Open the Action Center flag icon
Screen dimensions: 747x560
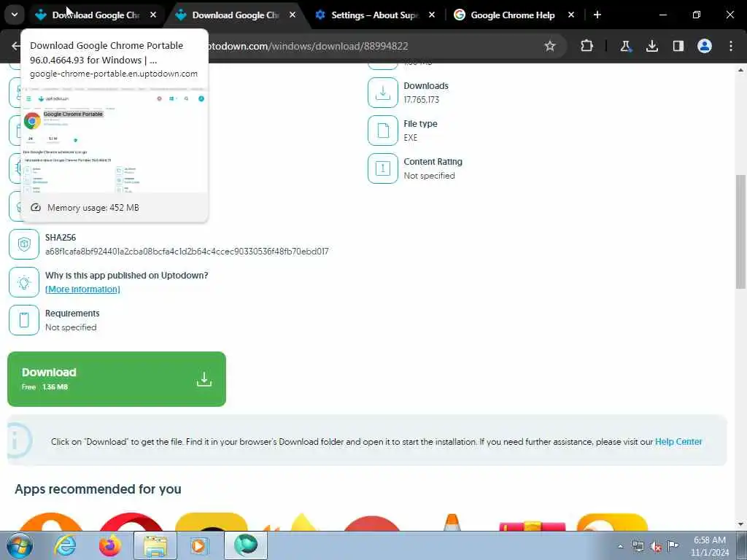click(673, 545)
